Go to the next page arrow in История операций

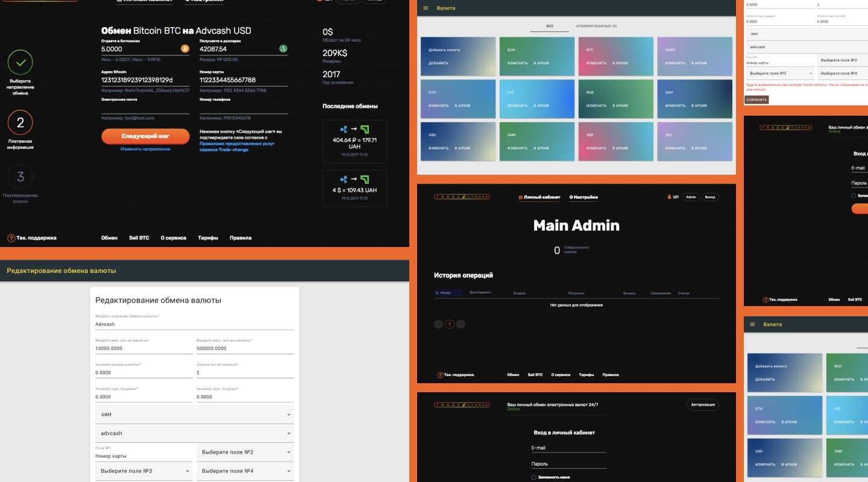click(x=461, y=324)
